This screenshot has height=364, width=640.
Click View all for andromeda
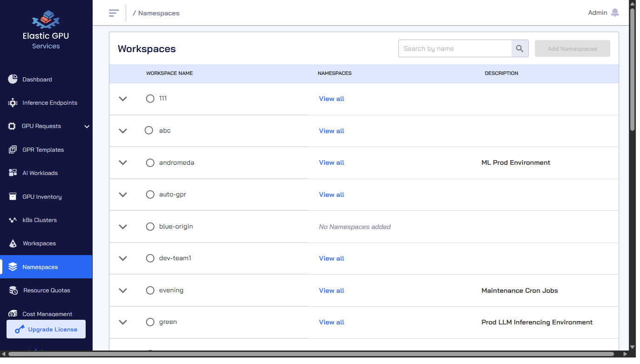coord(331,162)
